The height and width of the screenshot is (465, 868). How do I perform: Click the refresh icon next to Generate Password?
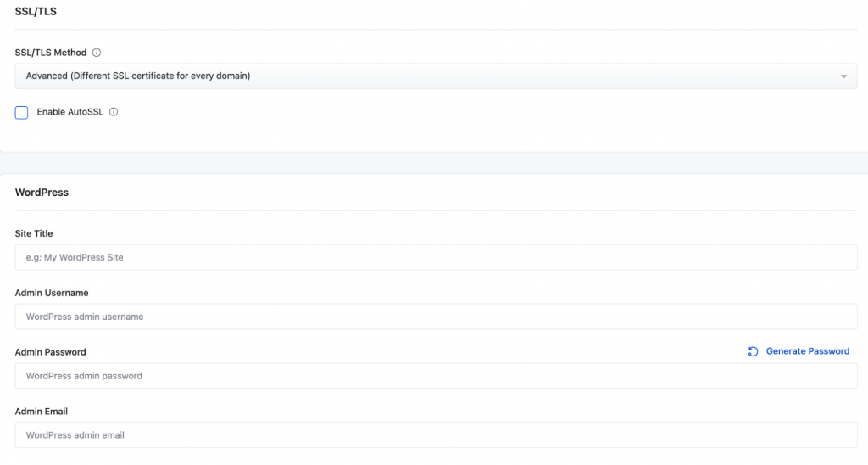pos(753,351)
